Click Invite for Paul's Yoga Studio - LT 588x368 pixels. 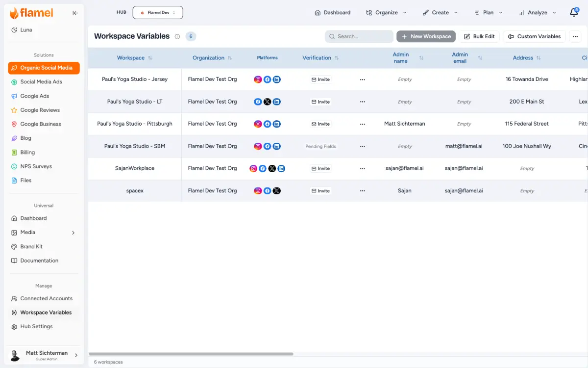click(321, 102)
